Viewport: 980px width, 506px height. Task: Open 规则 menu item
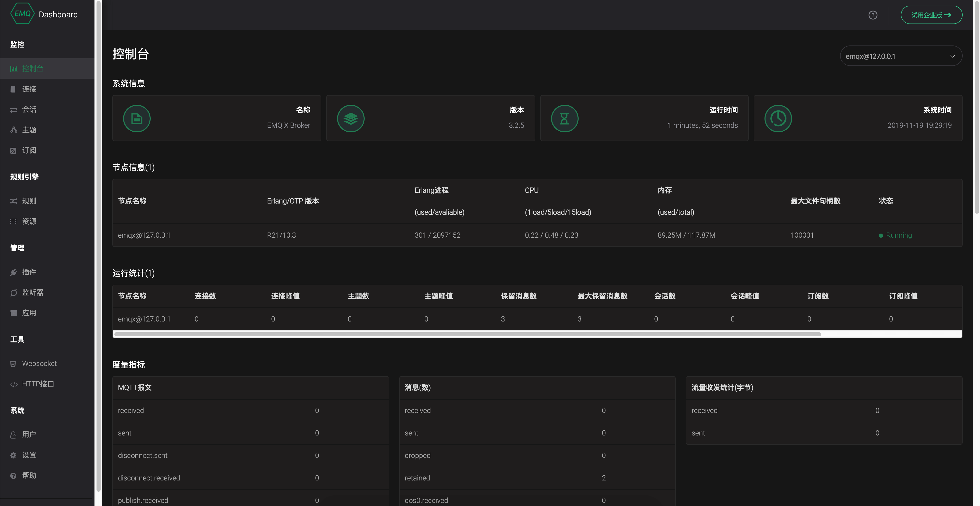[47, 201]
